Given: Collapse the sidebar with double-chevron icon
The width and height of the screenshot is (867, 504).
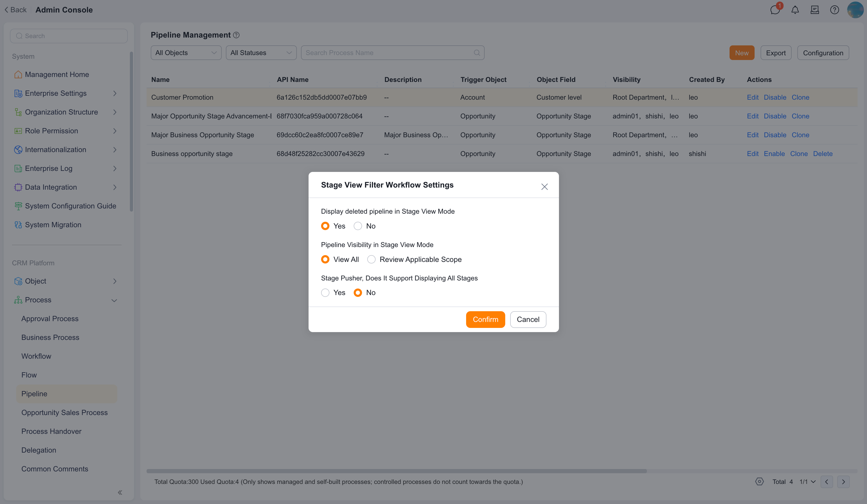Looking at the screenshot, I should 120,492.
